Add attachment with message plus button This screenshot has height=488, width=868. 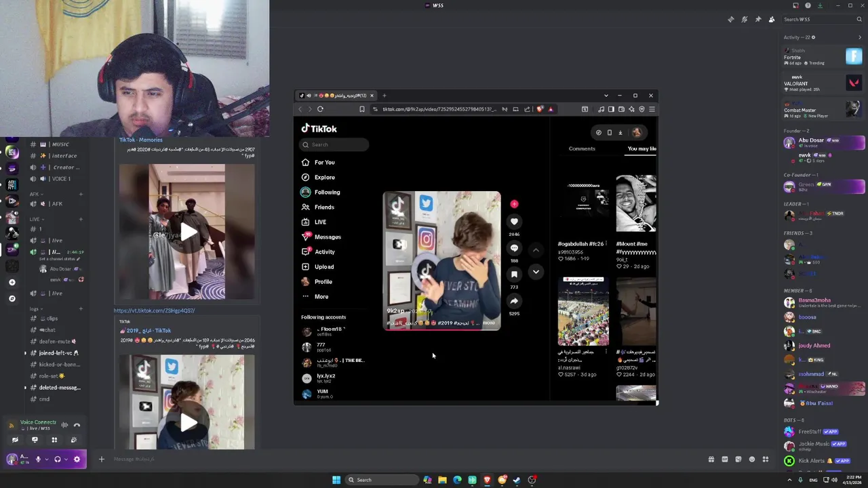(x=102, y=460)
